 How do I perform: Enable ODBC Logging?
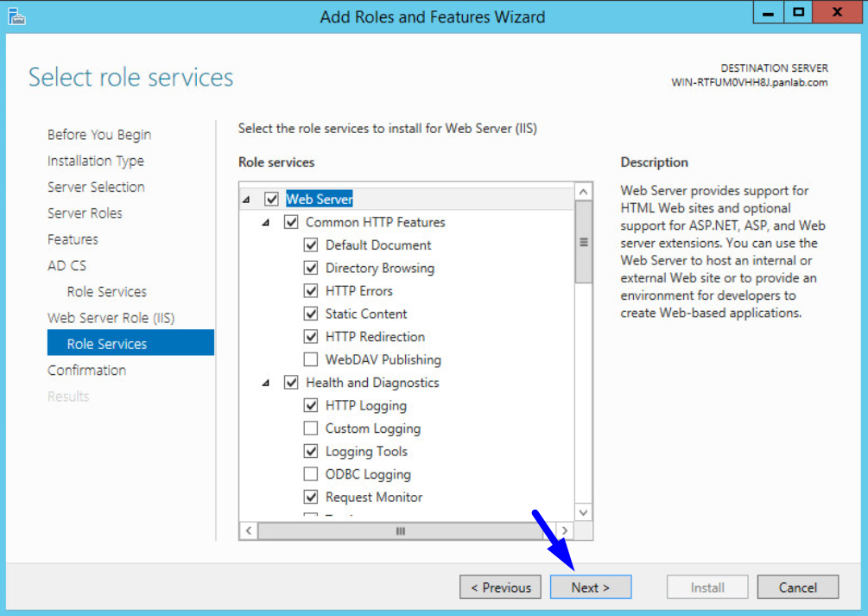pos(311,473)
